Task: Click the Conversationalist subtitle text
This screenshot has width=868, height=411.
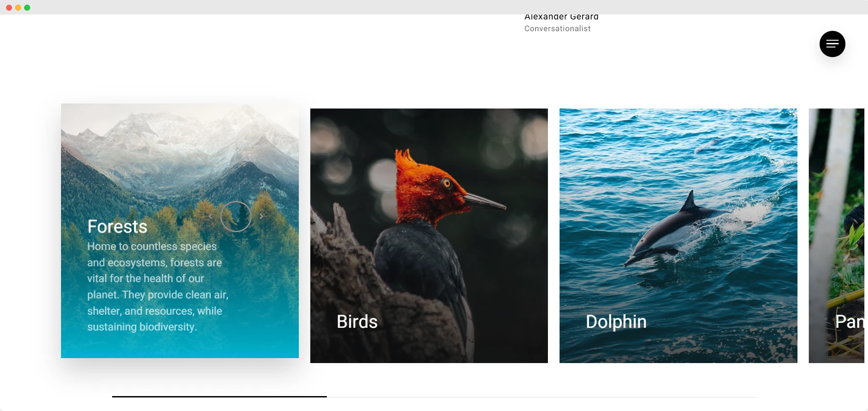Action: click(557, 28)
